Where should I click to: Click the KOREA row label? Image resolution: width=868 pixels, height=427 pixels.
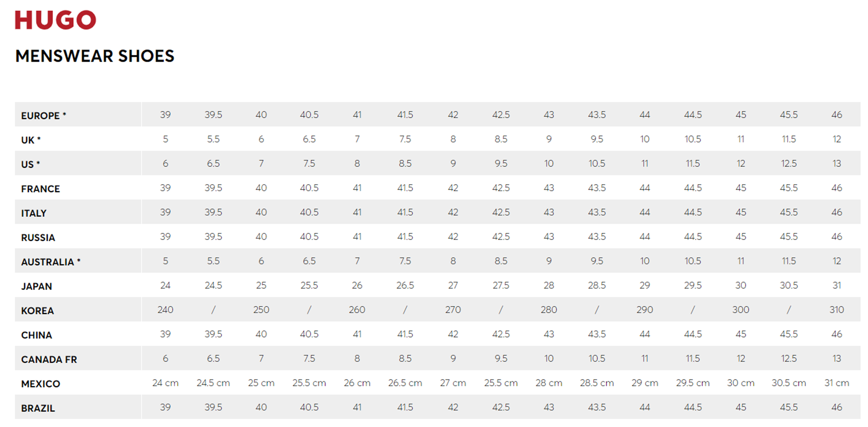click(x=37, y=311)
